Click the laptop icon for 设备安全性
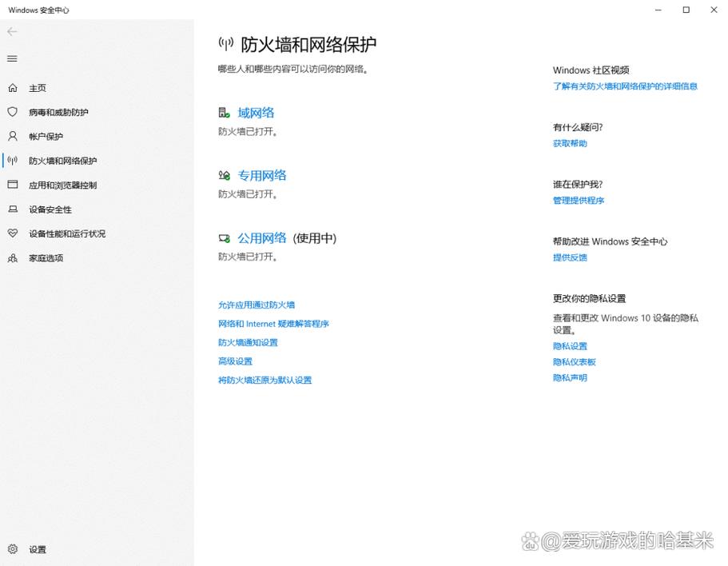 (13, 209)
